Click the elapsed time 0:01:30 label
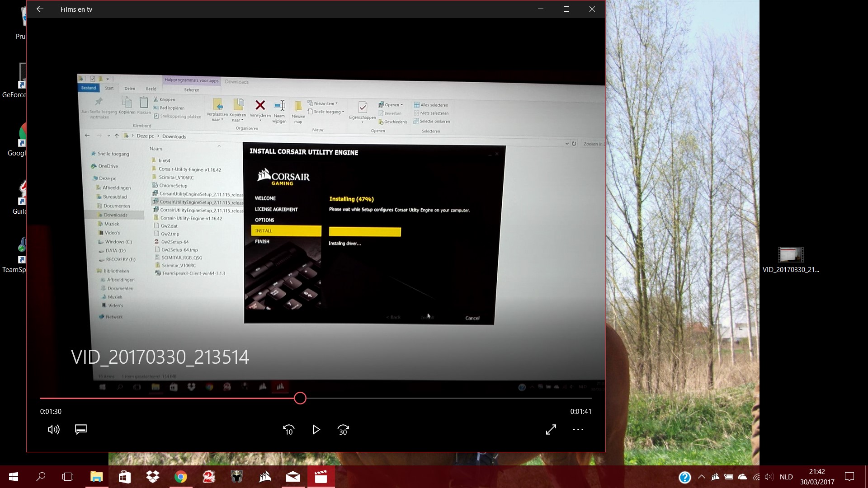 pos(51,412)
